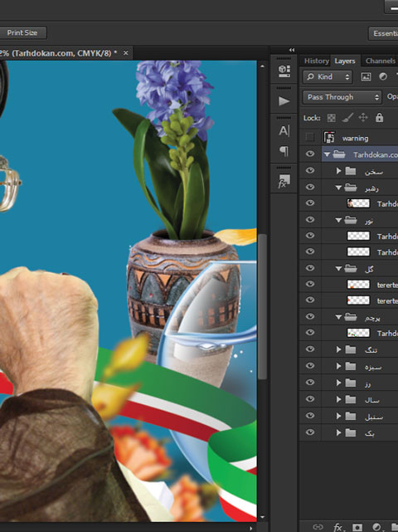Lock image pixels brush icon
The height and width of the screenshot is (532, 398).
pos(347,118)
